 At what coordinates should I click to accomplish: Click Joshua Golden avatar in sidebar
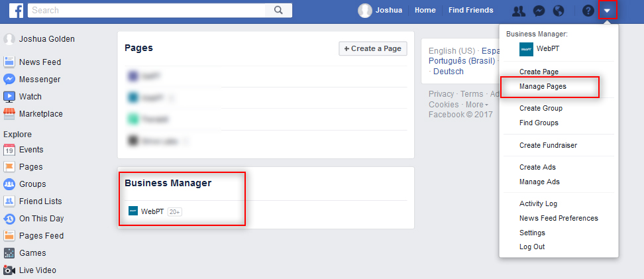[9, 39]
